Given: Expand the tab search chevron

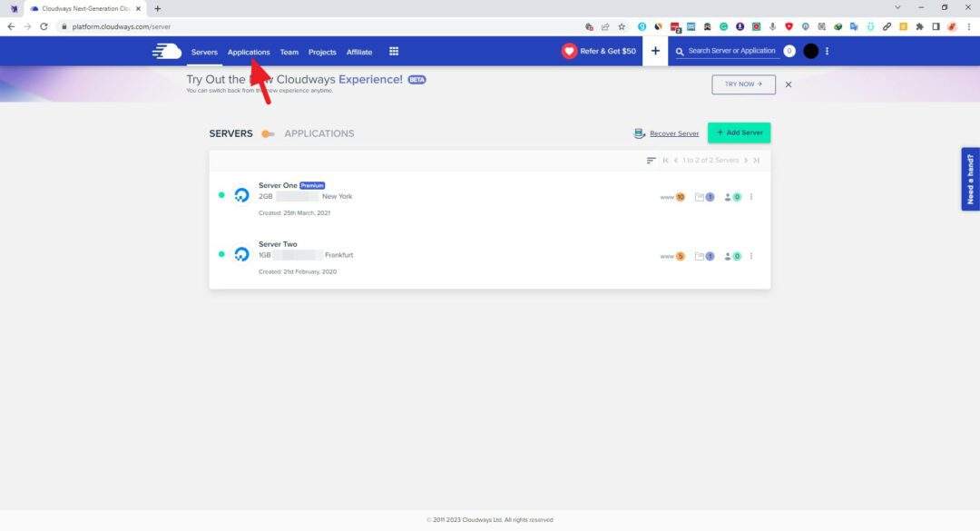Looking at the screenshot, I should point(897,7).
